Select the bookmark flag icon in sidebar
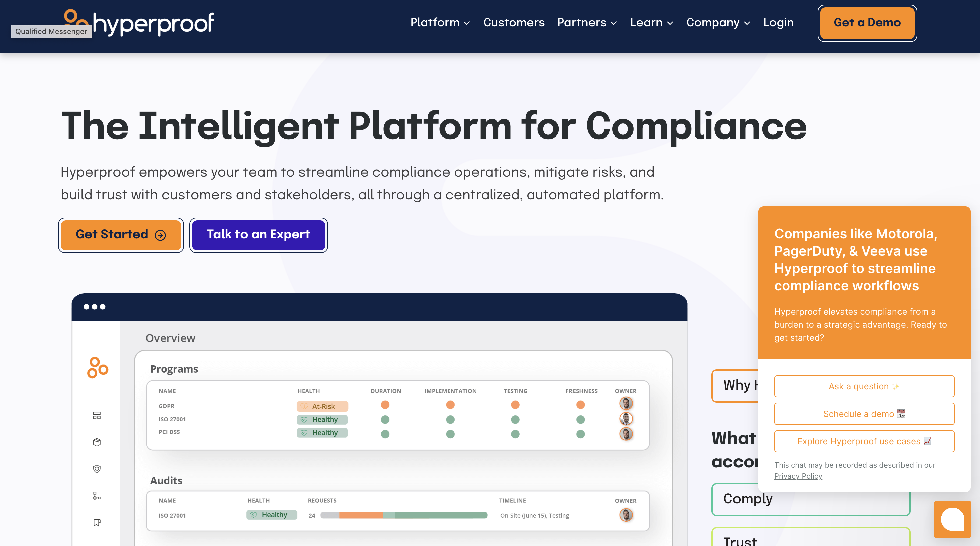The height and width of the screenshot is (546, 980). pos(97,522)
